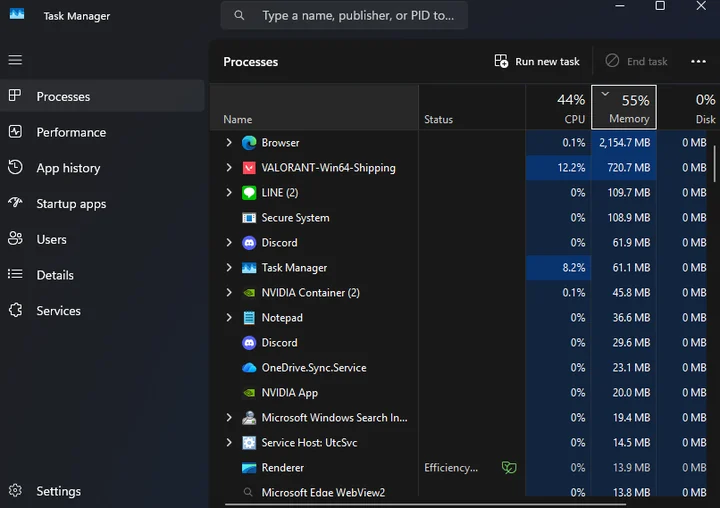Viewport: 720px width, 508px height.
Task: Click Run new task button
Action: pos(537,61)
